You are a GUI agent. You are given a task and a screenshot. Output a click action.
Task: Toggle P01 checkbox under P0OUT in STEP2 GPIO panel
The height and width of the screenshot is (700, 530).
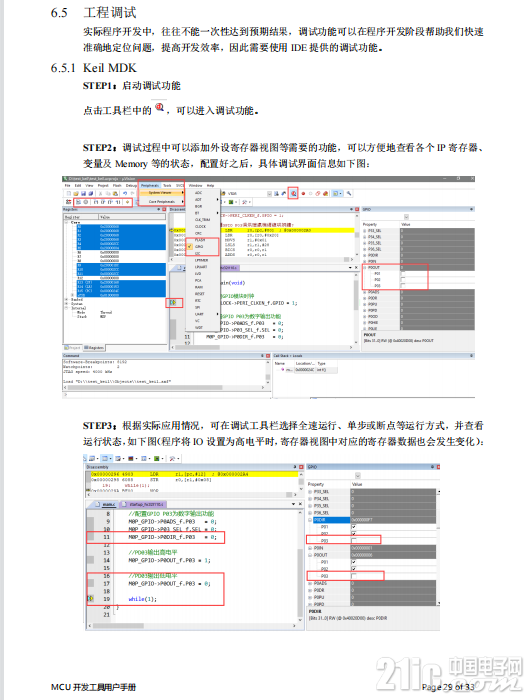402,273
